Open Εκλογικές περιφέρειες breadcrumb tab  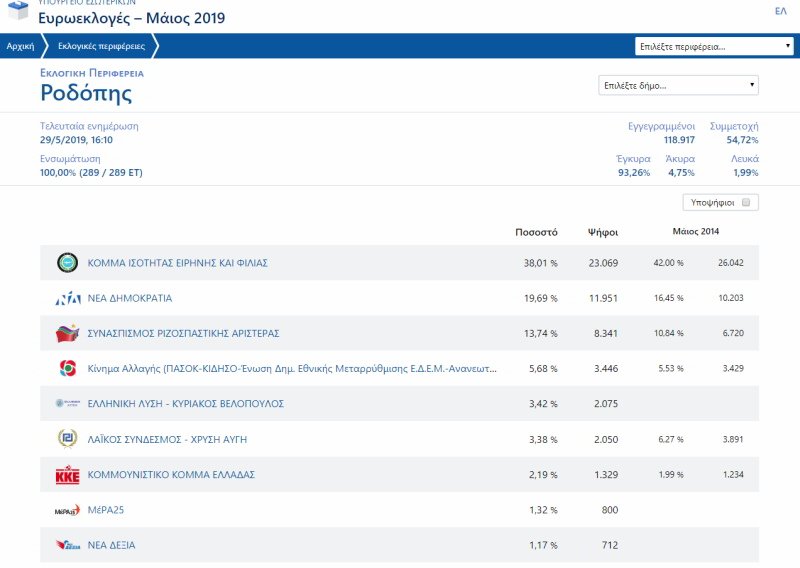coord(101,46)
